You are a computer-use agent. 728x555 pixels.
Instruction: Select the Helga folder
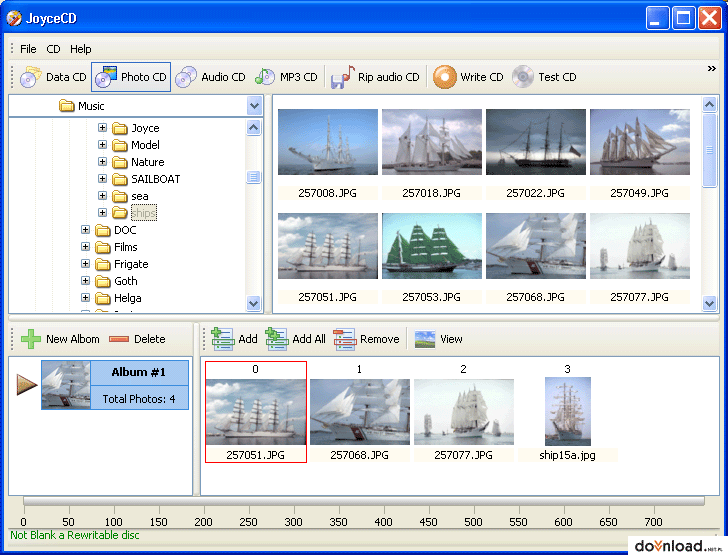(128, 298)
